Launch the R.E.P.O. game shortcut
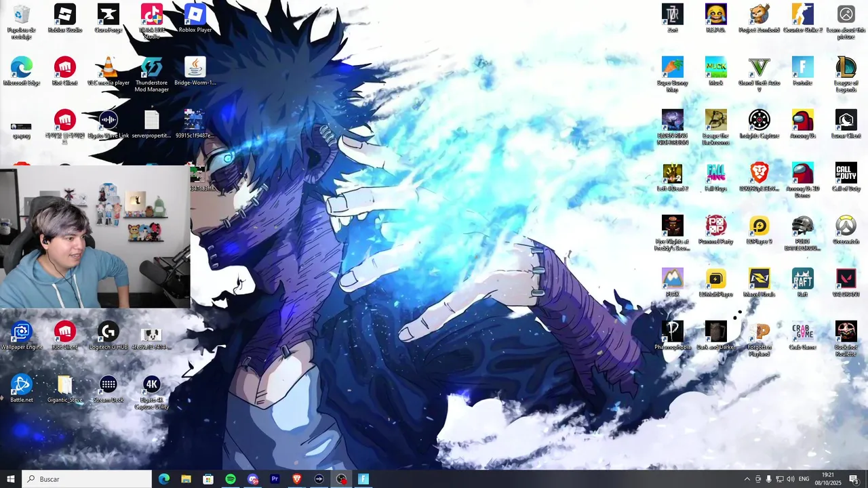868x488 pixels. (716, 18)
